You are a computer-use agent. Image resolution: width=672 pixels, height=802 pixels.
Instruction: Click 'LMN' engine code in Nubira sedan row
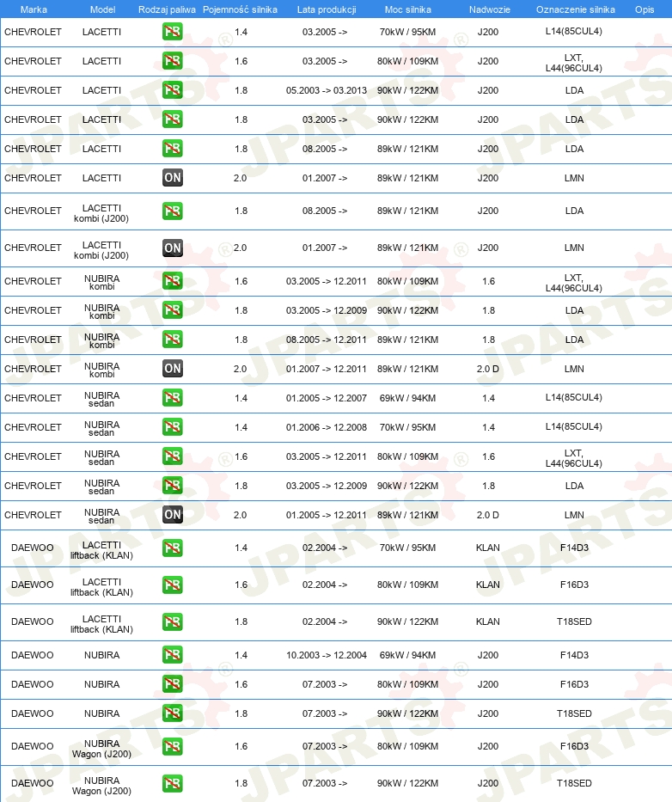click(x=574, y=515)
